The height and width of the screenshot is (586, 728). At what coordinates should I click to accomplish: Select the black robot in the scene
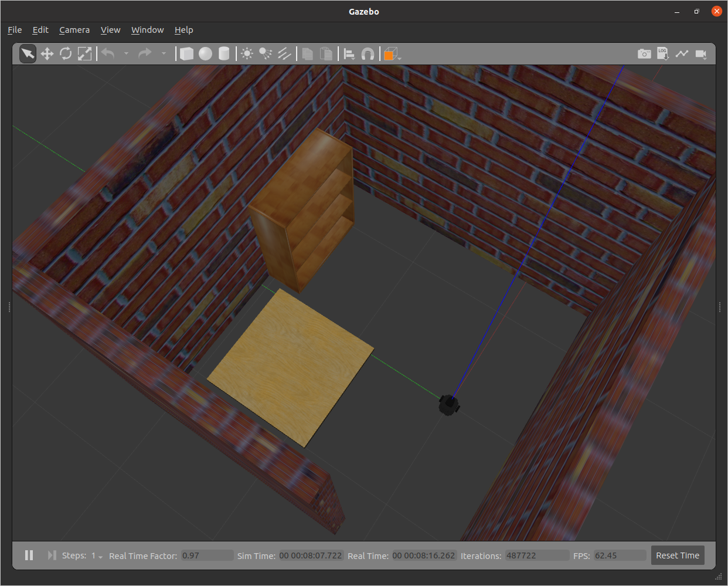tap(448, 405)
